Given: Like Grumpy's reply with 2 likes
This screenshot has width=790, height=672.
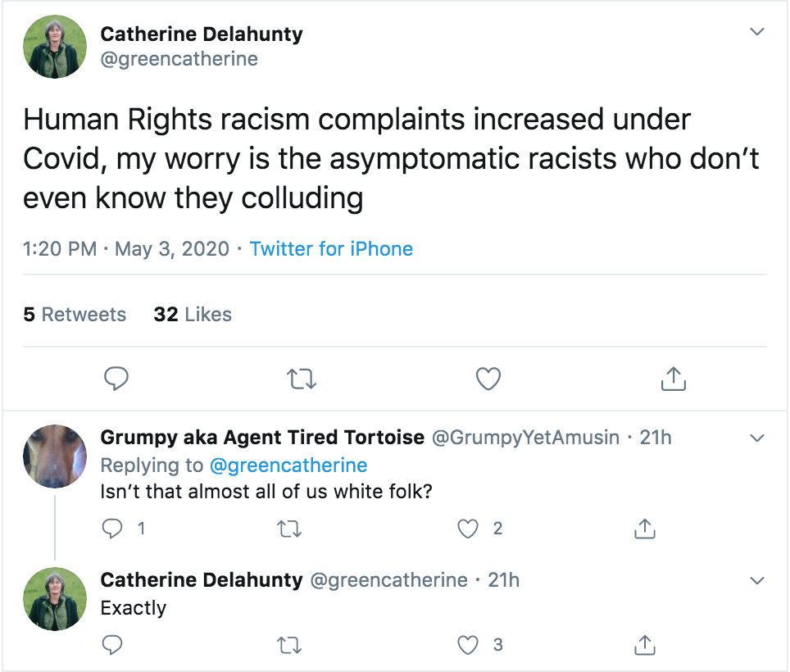Looking at the screenshot, I should tap(468, 529).
